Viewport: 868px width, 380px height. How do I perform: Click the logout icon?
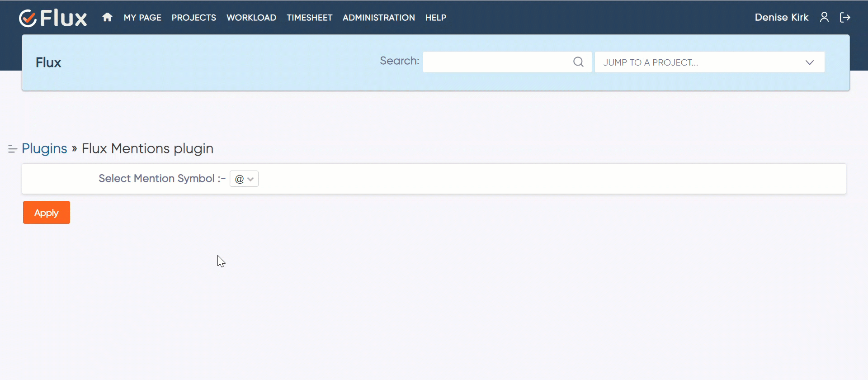[x=845, y=17]
